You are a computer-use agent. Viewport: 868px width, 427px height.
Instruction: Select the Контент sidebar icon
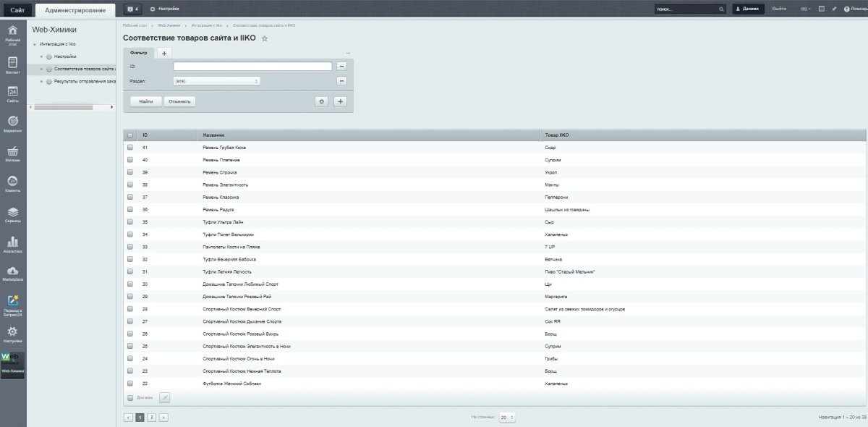pyautogui.click(x=12, y=63)
